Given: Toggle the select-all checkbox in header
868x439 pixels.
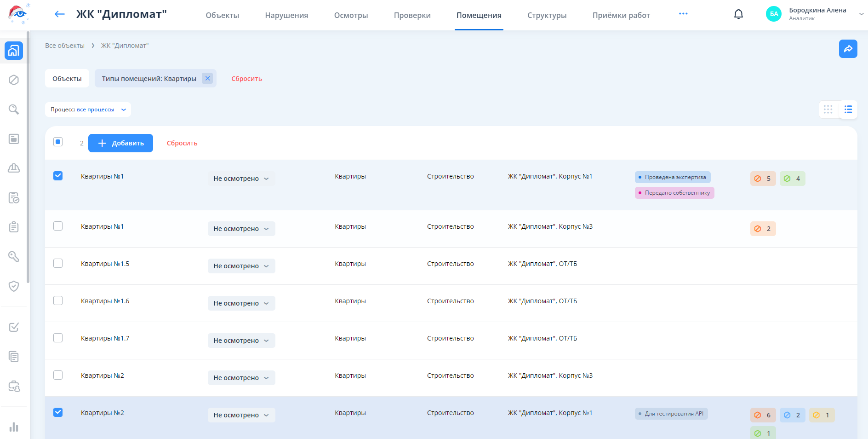Looking at the screenshot, I should tap(58, 142).
